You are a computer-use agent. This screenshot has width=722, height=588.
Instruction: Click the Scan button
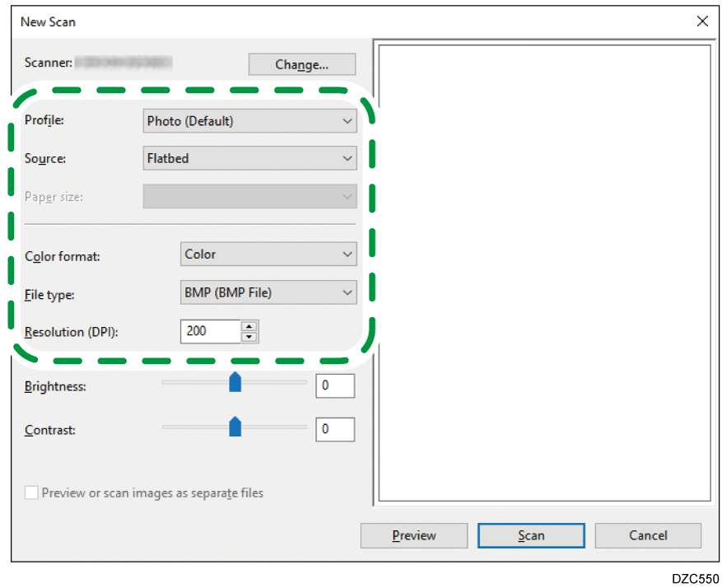coord(530,535)
